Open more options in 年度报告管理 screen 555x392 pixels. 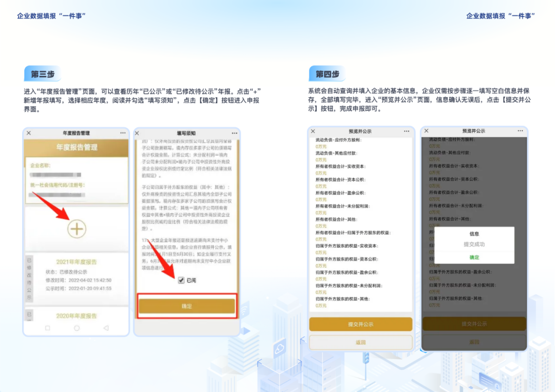(x=123, y=133)
